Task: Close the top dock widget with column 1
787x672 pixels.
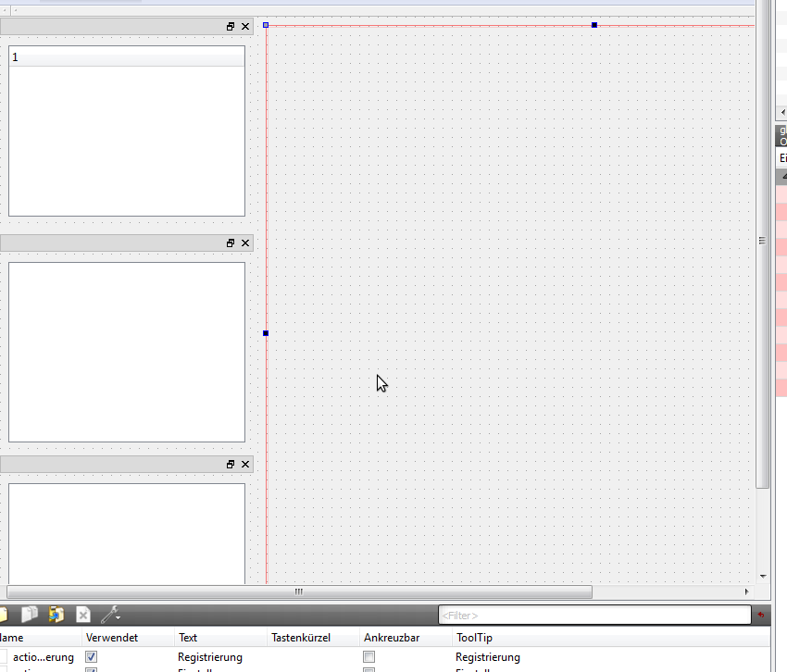Action: coord(245,27)
